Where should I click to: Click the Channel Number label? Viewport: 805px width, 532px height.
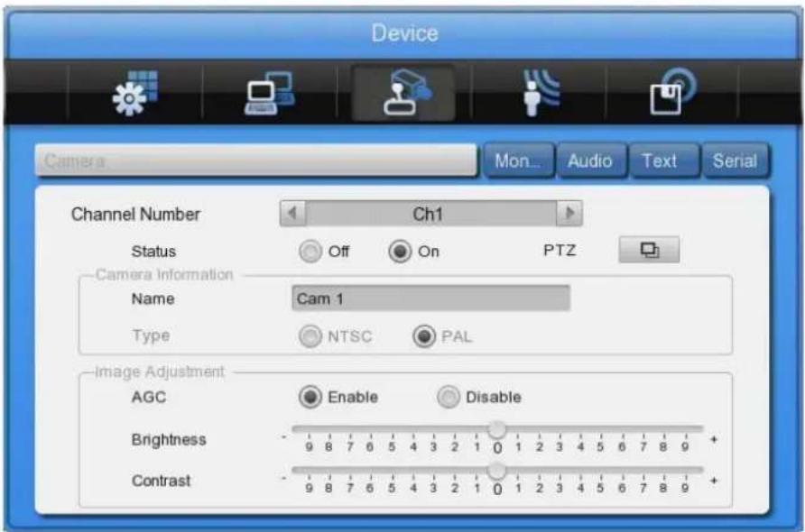coord(135,214)
